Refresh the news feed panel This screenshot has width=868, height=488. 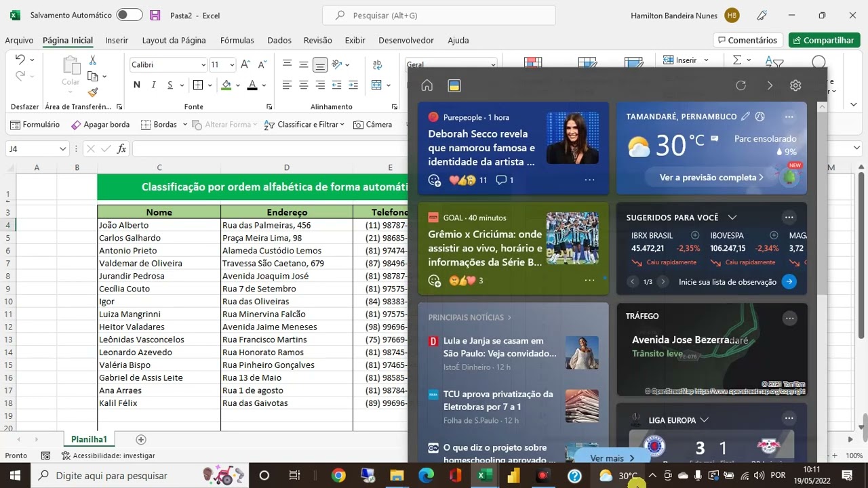(x=741, y=85)
